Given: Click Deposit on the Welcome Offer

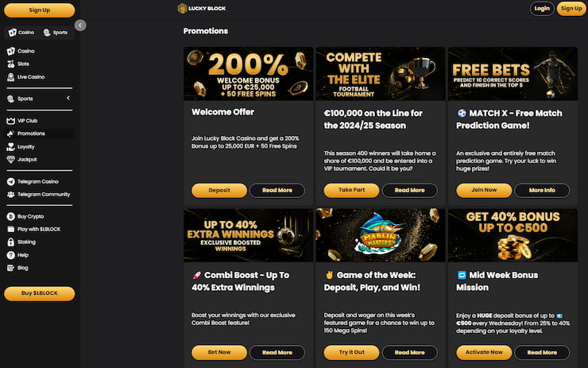Looking at the screenshot, I should [x=219, y=190].
